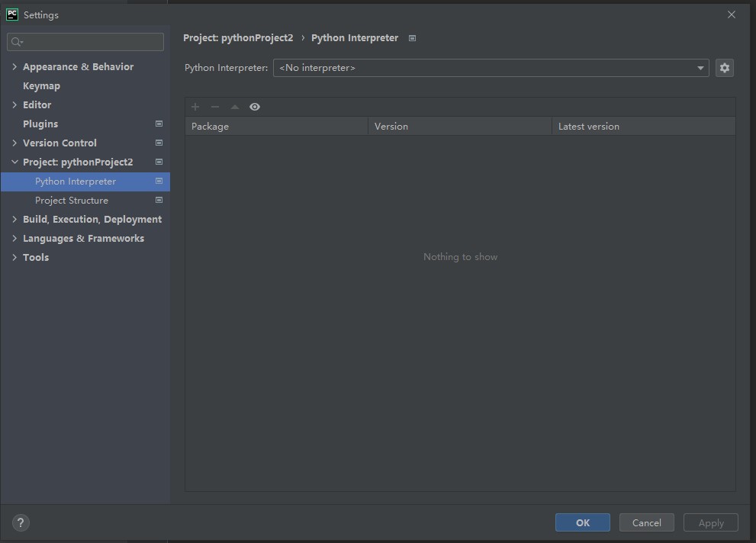Expand Build, Execution, Deployment section
Image resolution: width=756 pixels, height=543 pixels.
click(x=14, y=220)
